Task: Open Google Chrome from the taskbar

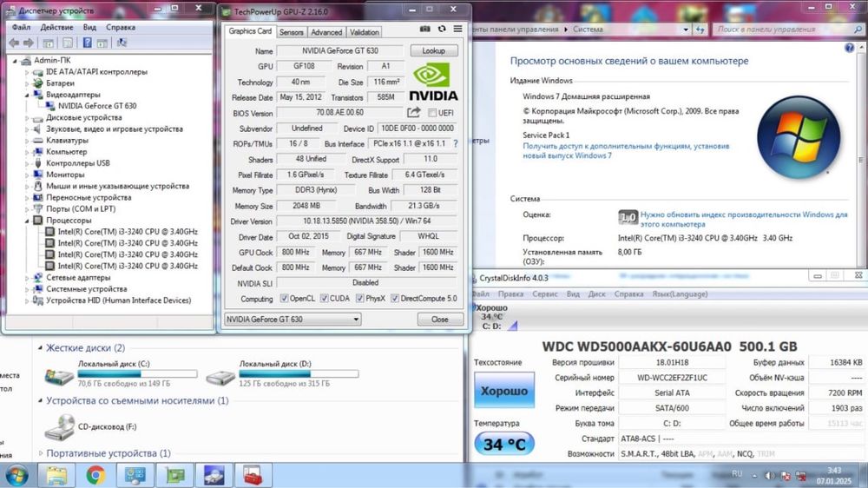Action: (x=95, y=475)
